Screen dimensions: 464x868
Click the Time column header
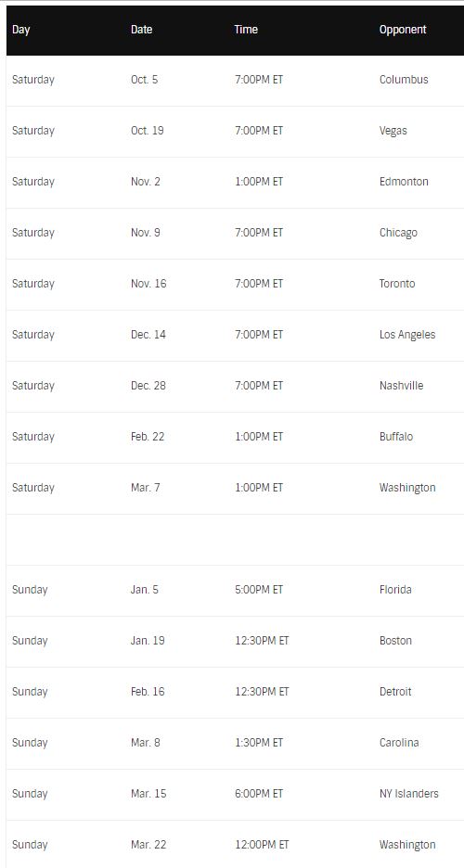[x=246, y=30]
